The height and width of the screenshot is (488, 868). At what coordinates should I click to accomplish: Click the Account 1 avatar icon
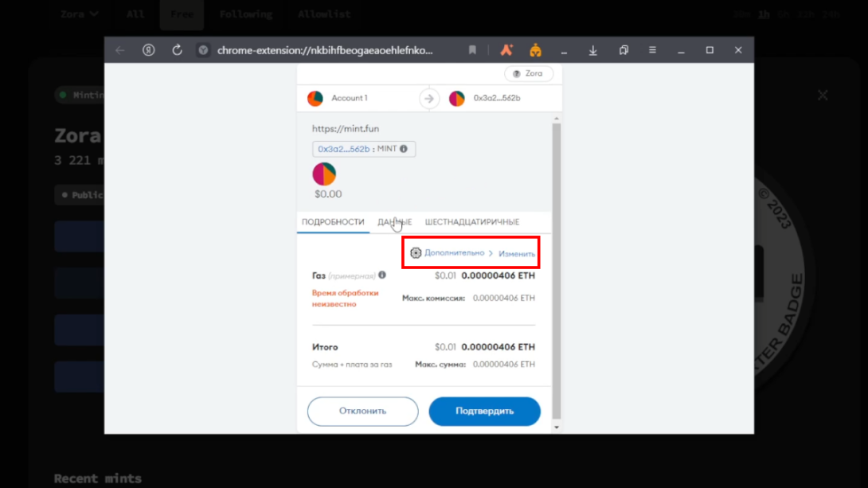(x=315, y=99)
